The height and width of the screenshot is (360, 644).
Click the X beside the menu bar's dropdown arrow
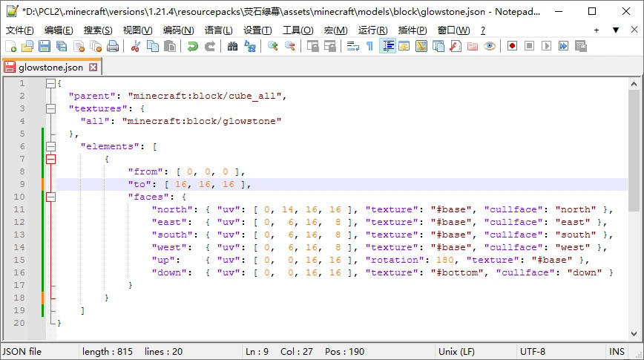[x=634, y=30]
